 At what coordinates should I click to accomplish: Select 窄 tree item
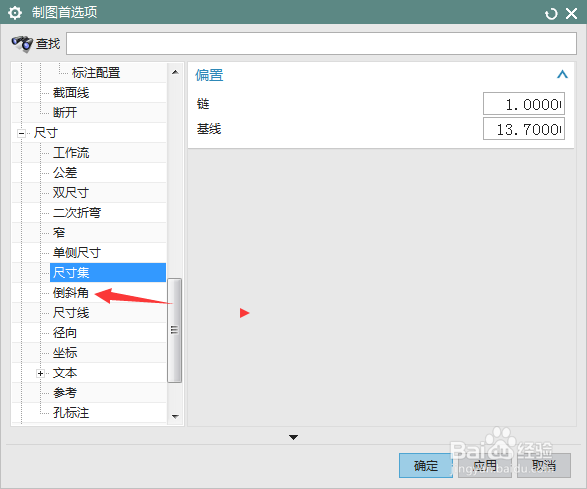[x=59, y=233]
